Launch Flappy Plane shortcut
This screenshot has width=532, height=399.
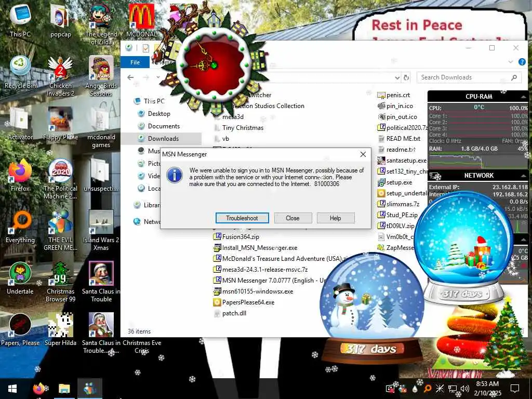(x=60, y=124)
